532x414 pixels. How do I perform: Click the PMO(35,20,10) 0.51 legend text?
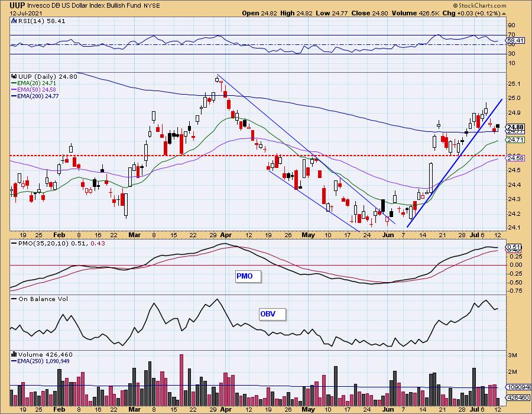pos(53,243)
